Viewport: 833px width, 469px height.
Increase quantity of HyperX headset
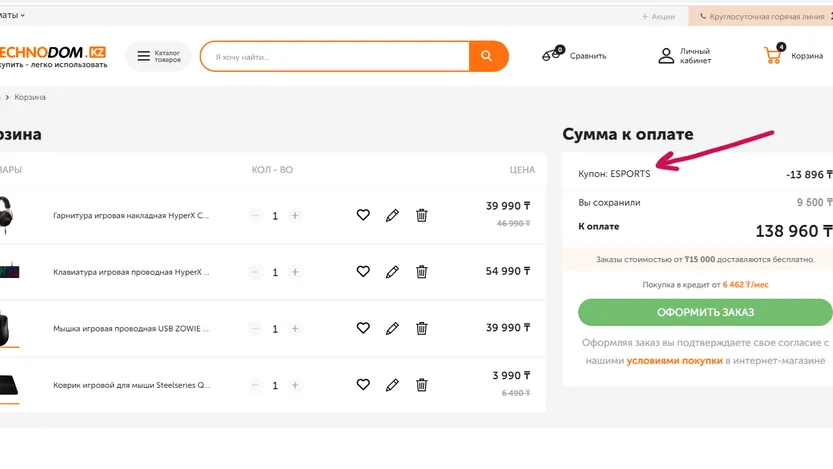point(295,216)
